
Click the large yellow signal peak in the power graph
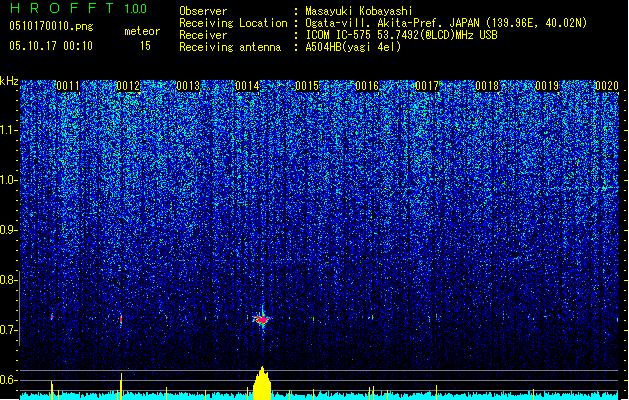point(262,383)
